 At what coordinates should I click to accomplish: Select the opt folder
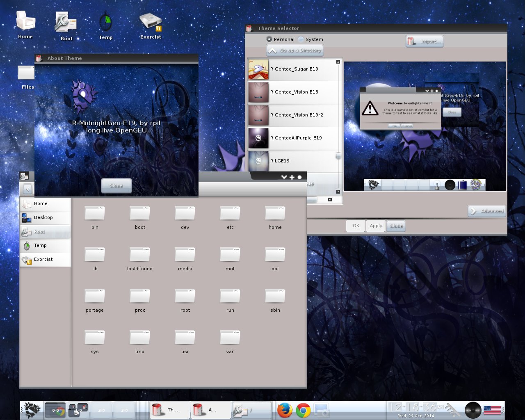[x=275, y=259]
